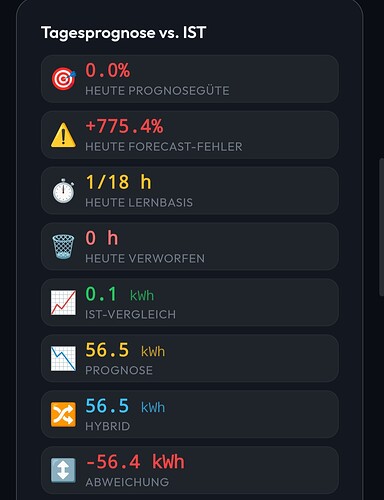The image size is (384, 500).
Task: Click the +775.4% forecast error value
Action: point(124,127)
